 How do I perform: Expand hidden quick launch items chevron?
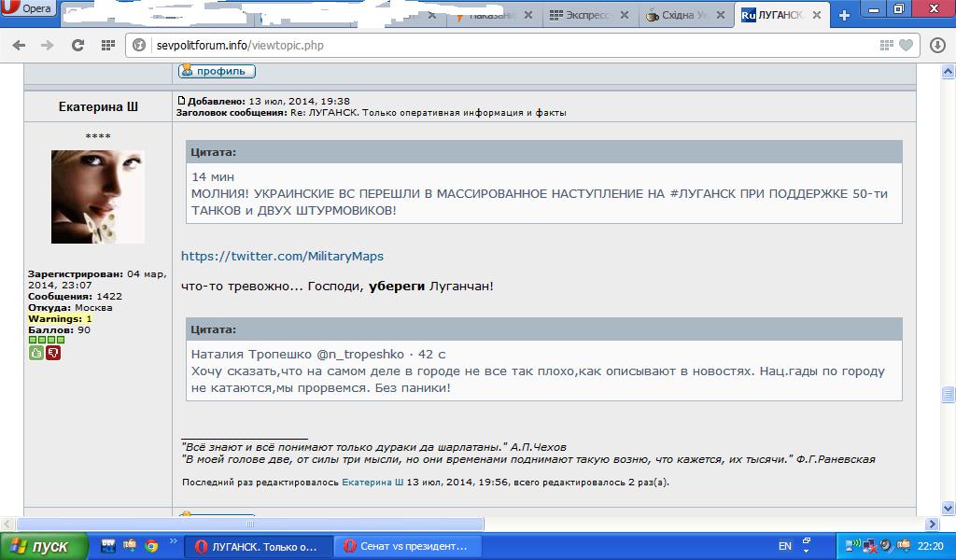pyautogui.click(x=174, y=542)
